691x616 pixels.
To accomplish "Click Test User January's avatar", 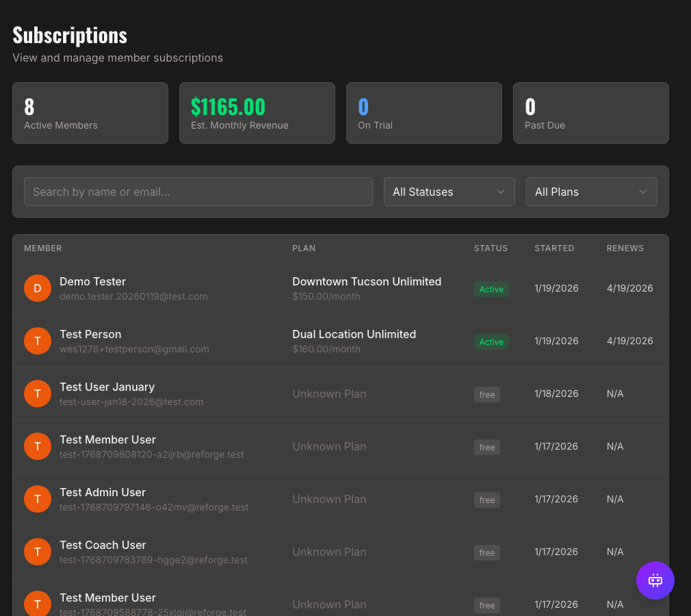I will [38, 394].
